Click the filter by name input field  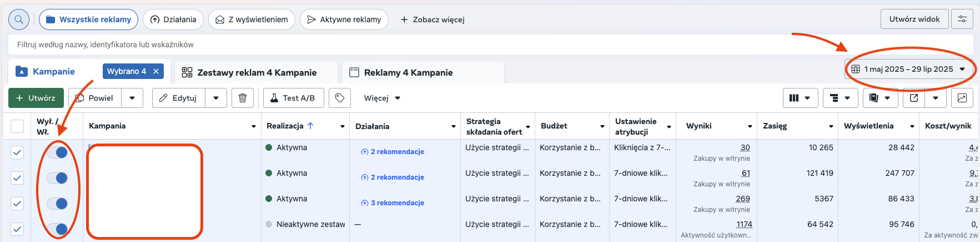(490, 45)
